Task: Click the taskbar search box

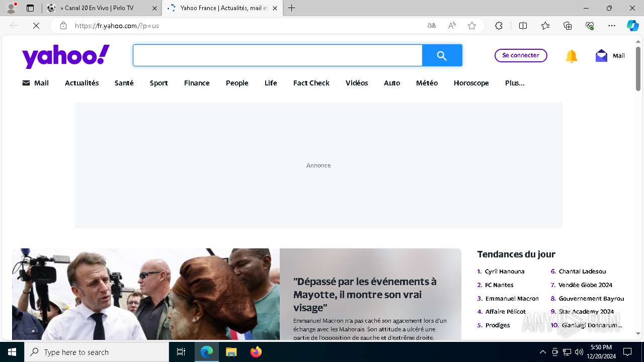Action: tap(97, 352)
